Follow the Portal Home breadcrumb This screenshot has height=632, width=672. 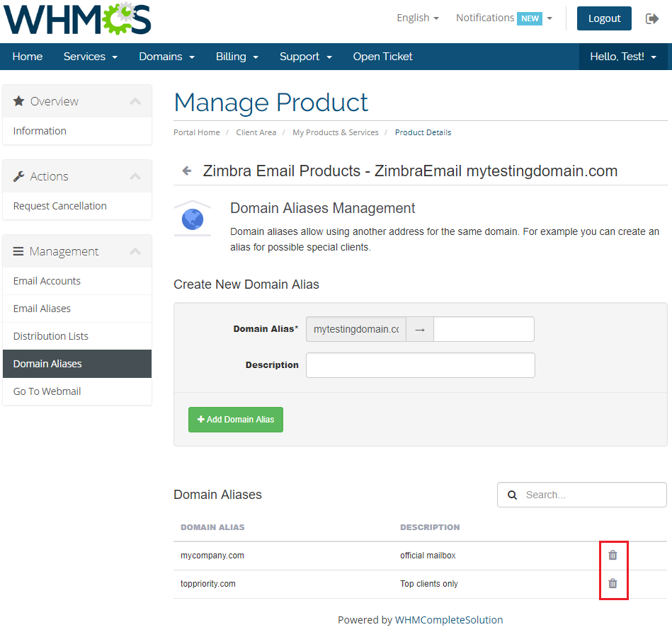click(x=197, y=132)
